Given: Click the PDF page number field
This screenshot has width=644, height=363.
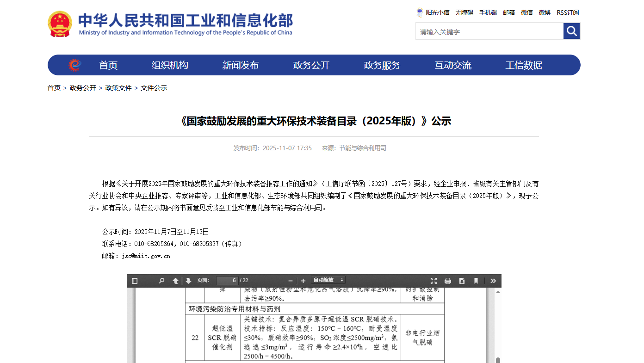Looking at the screenshot, I should 227,281.
